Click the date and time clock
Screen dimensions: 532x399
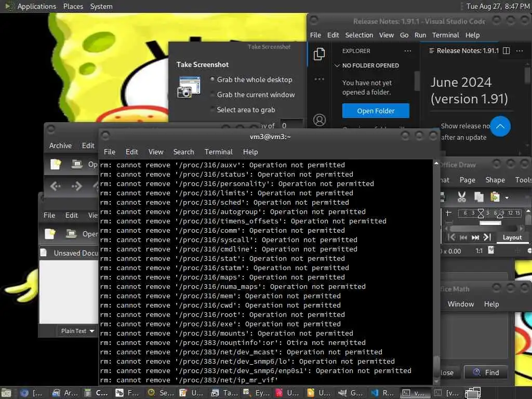(x=498, y=6)
